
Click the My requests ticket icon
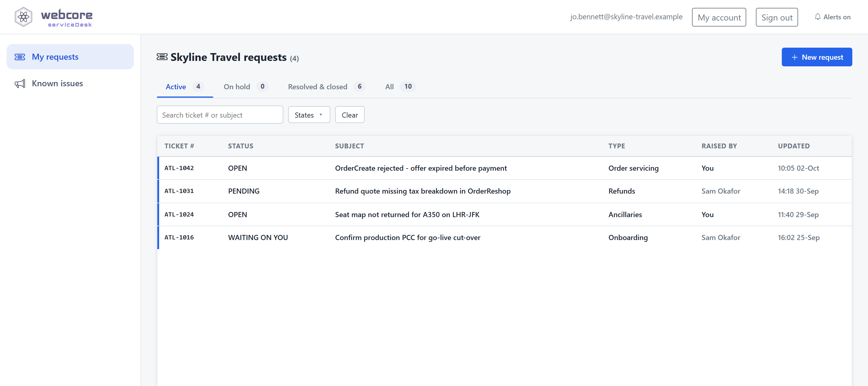pos(20,57)
